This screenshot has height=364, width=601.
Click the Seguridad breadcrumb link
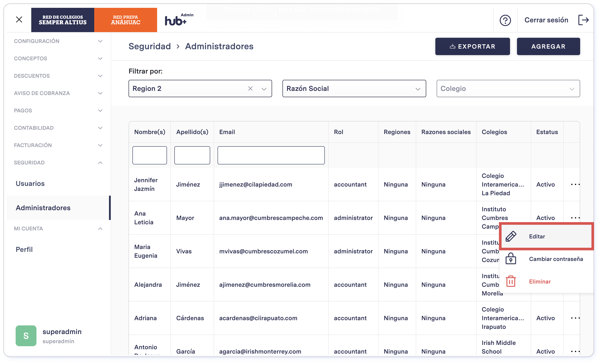coord(150,46)
